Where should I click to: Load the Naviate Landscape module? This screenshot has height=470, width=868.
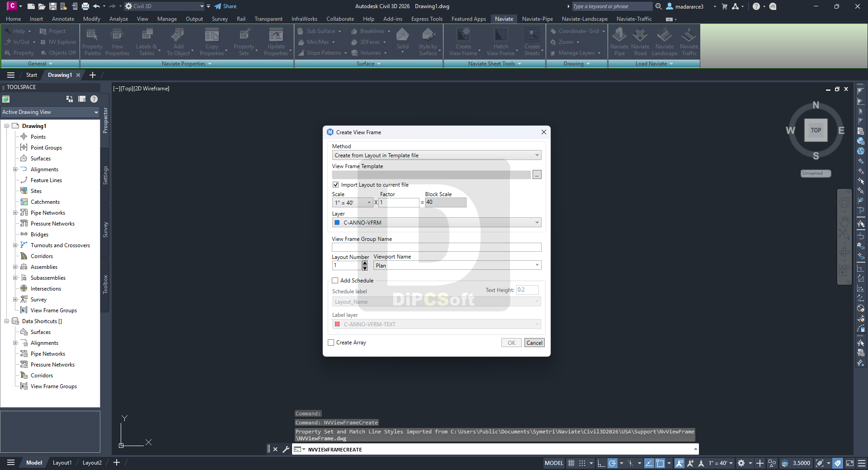click(x=665, y=42)
